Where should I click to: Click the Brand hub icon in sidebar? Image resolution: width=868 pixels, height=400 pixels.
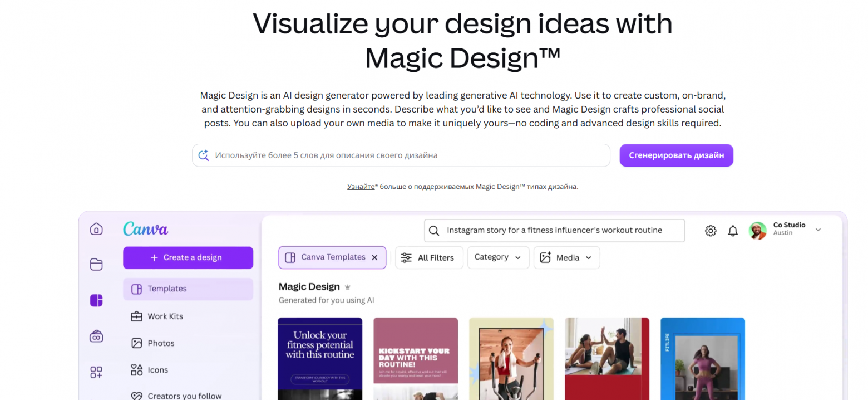pyautogui.click(x=96, y=336)
